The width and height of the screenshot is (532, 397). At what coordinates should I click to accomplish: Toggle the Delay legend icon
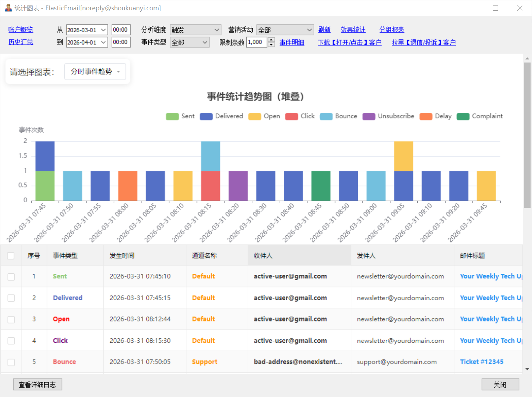[426, 116]
